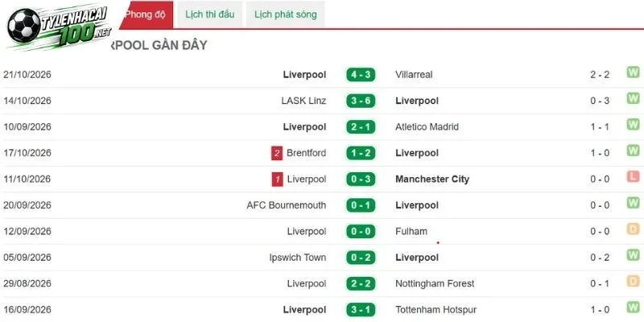Open the Villarreal team link
This screenshot has width=644, height=322.
tap(414, 75)
